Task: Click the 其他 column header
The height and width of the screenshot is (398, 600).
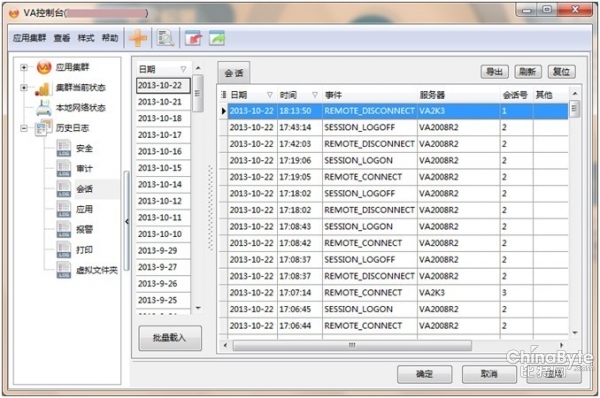Action: (x=551, y=95)
